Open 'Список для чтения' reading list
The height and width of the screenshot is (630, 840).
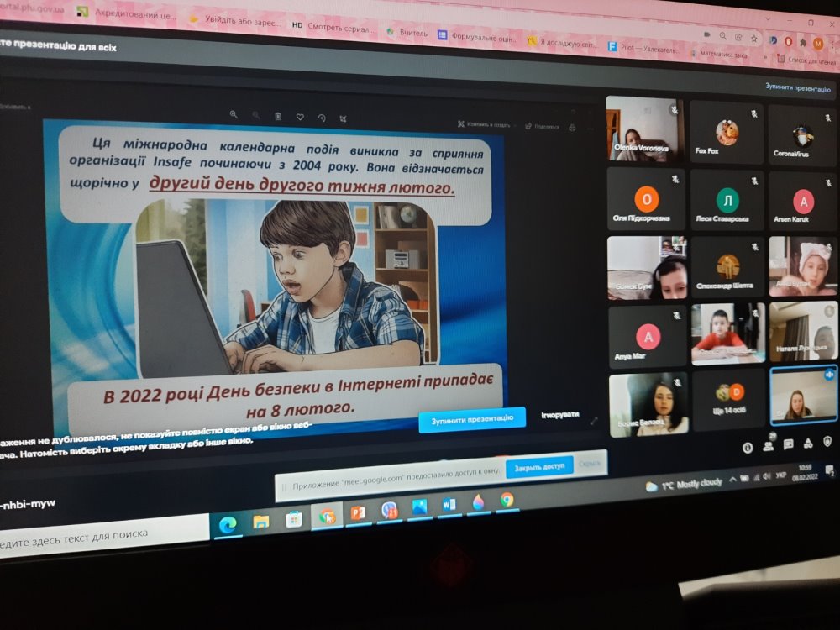click(x=806, y=60)
